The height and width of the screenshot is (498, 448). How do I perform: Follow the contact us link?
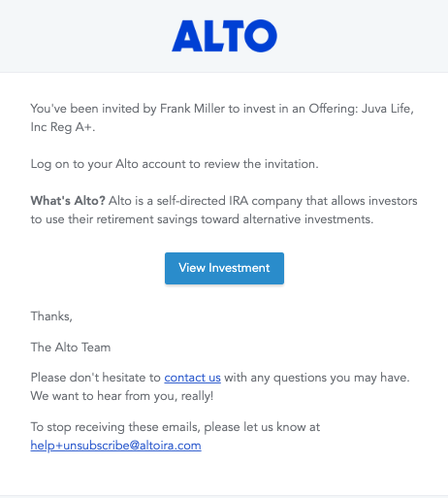192,378
